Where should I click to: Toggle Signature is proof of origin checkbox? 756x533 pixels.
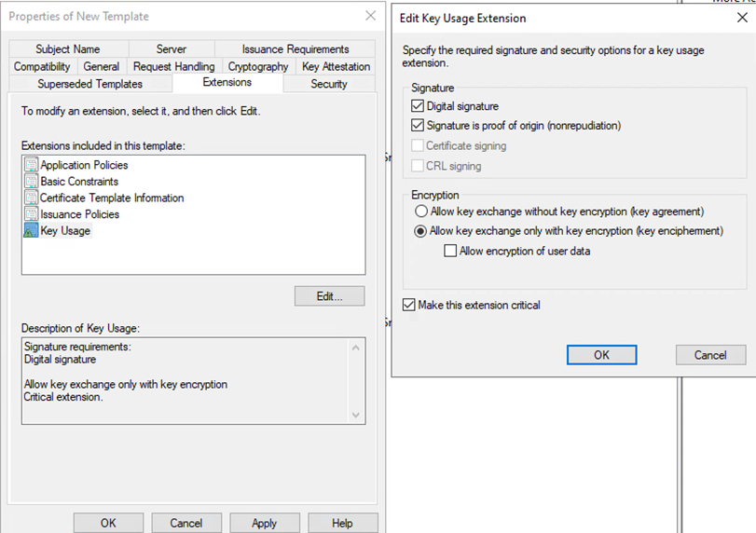pyautogui.click(x=418, y=125)
